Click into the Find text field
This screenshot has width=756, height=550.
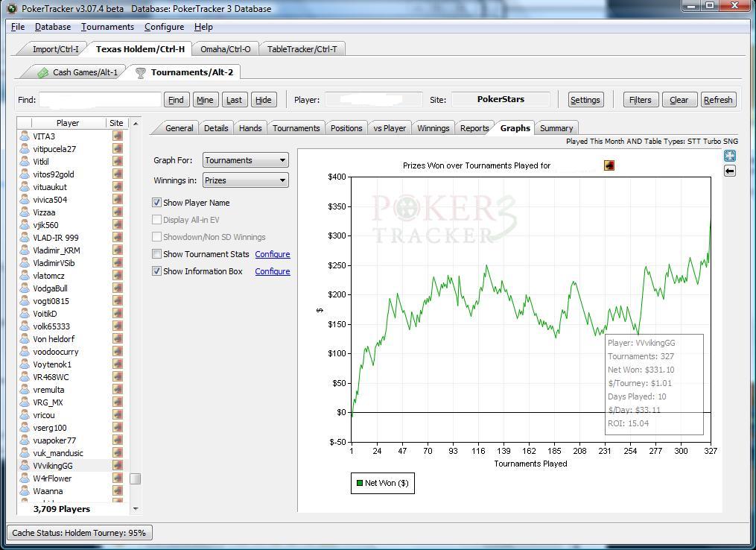click(x=100, y=99)
